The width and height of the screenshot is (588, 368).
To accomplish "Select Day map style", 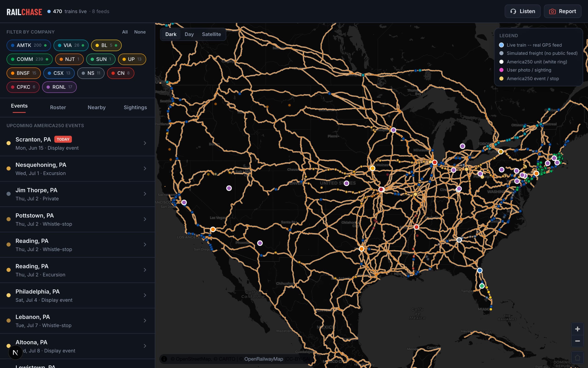I will click(x=189, y=34).
